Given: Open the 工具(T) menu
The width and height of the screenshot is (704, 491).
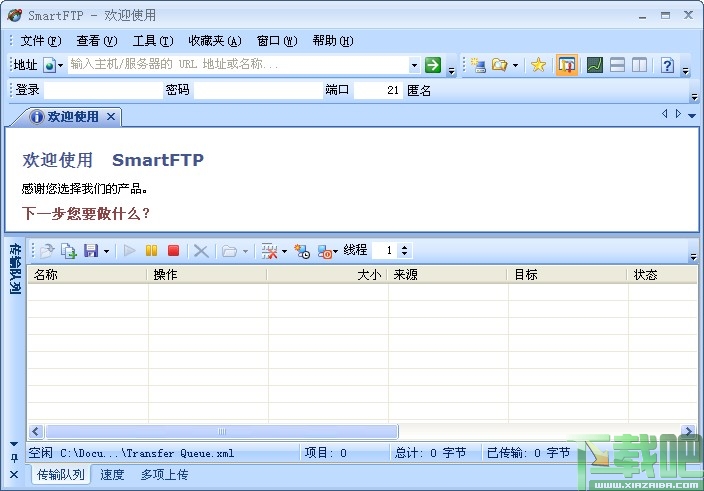Looking at the screenshot, I should tap(153, 41).
